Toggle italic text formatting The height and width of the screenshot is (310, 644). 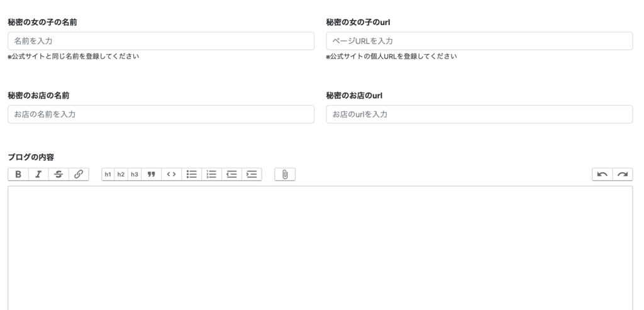[38, 174]
